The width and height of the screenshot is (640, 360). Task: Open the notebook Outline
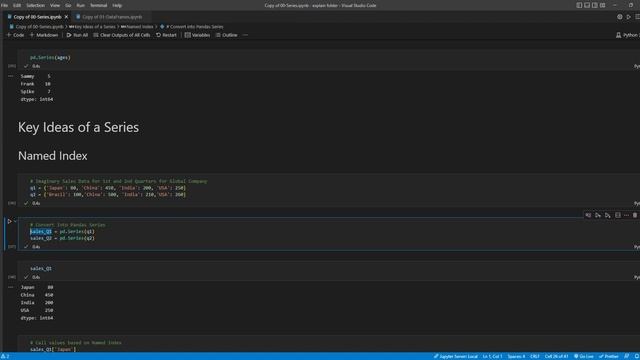[x=227, y=35]
